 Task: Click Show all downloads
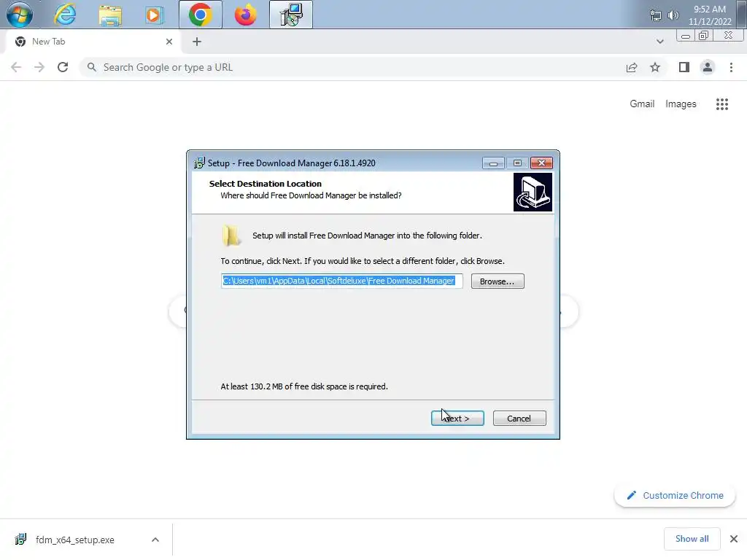coord(692,539)
